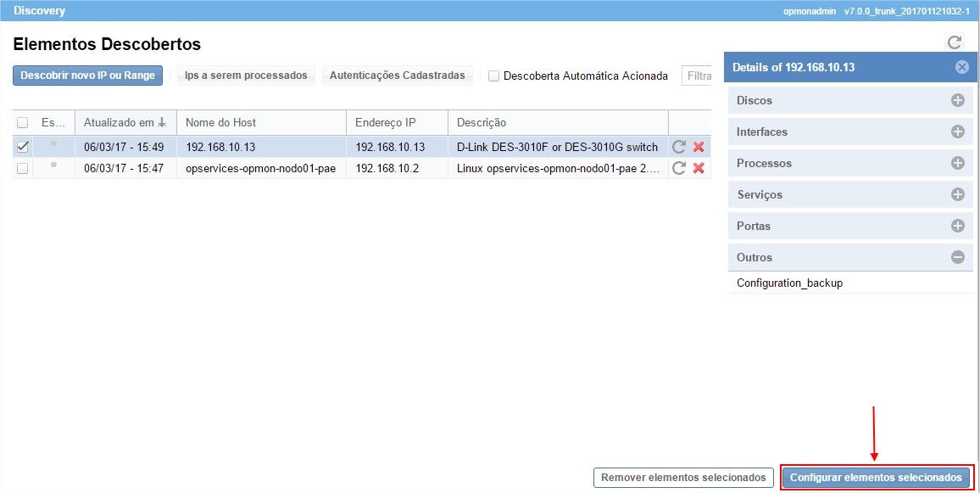Viewport: 980px width, 493px height.
Task: Enable Descoberta Automática Acionada checkbox
Action: tap(493, 76)
